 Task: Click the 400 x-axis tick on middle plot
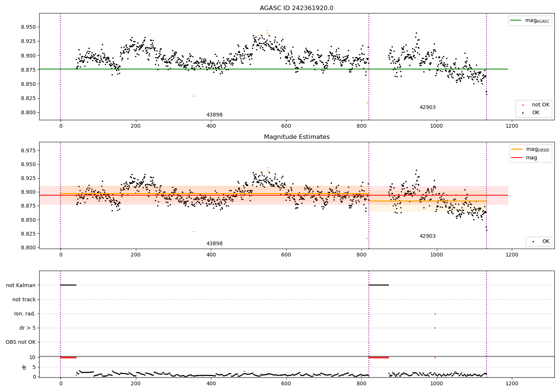point(211,255)
